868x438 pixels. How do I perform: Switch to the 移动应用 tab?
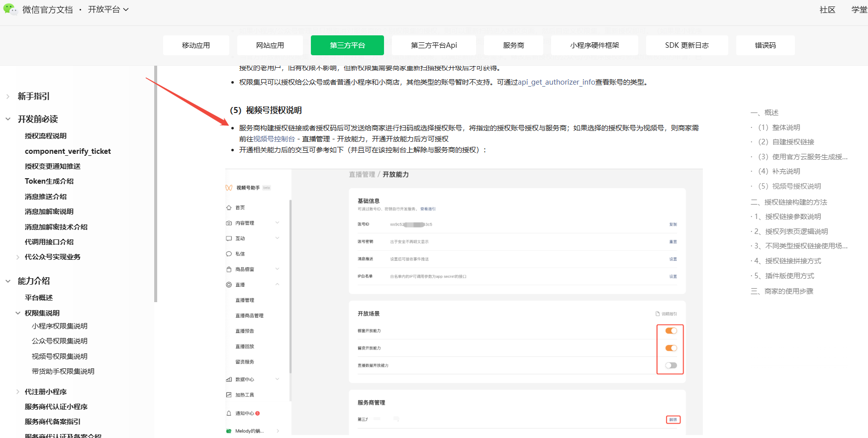(196, 45)
